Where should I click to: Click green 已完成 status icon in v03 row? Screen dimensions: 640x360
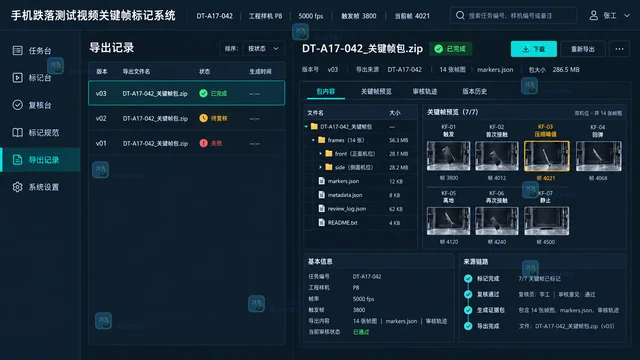click(x=203, y=93)
